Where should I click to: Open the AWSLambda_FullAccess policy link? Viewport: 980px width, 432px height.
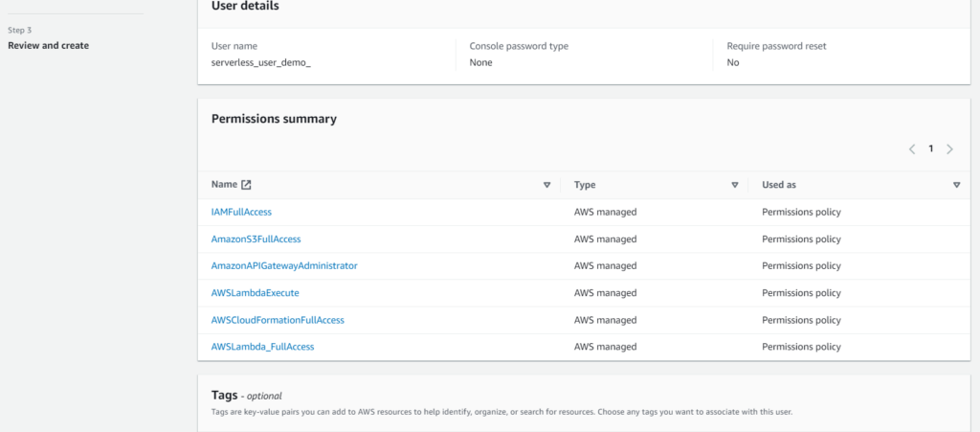[262, 347]
